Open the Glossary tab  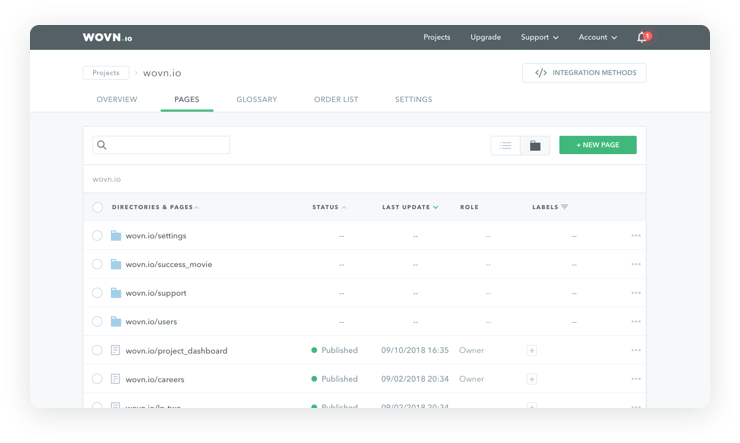tap(257, 100)
